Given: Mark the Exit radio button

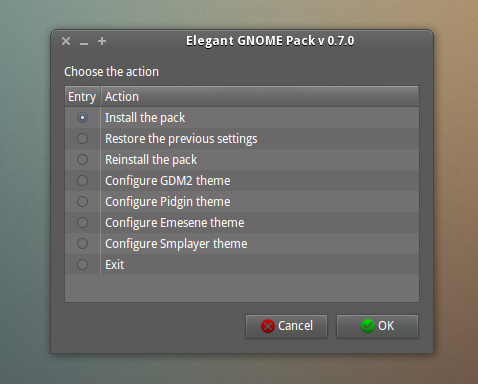Looking at the screenshot, I should point(82,265).
